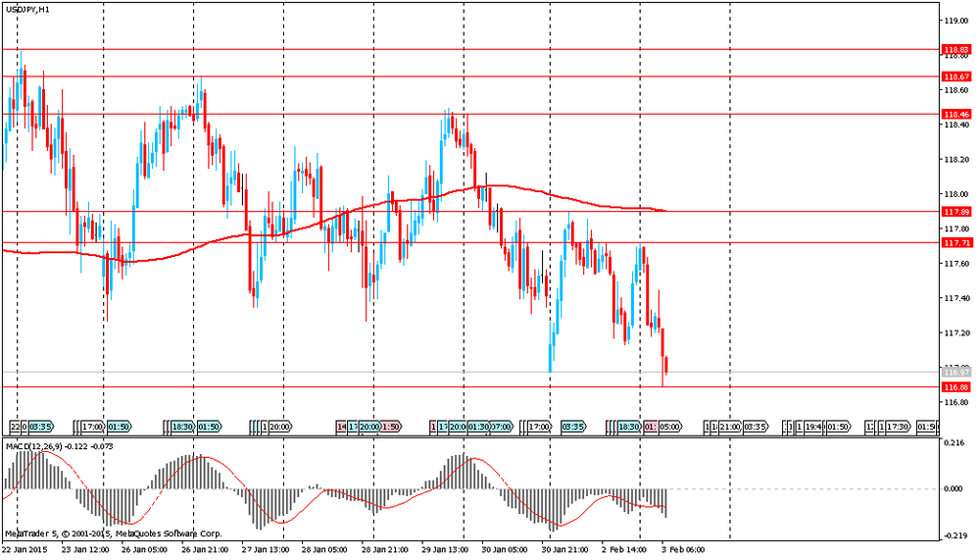Open the pink 1:50 event marker
The height and width of the screenshot is (560, 980).
coord(389,428)
